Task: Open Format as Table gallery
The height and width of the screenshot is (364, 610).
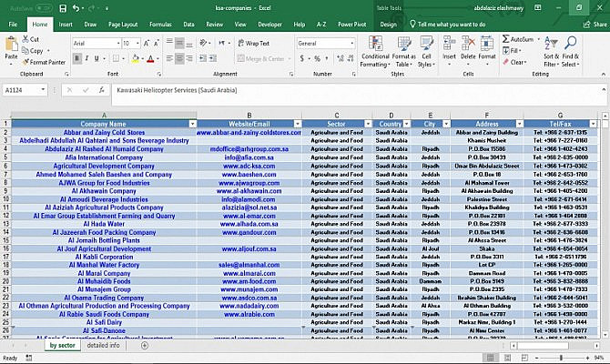Action: click(x=404, y=51)
